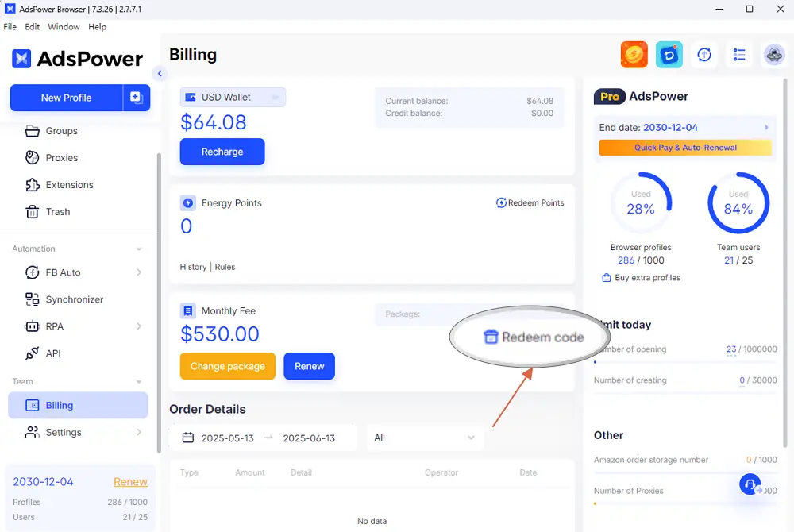Screen dimensions: 794x532
Task: Open the All order type dropdown
Action: (x=425, y=438)
